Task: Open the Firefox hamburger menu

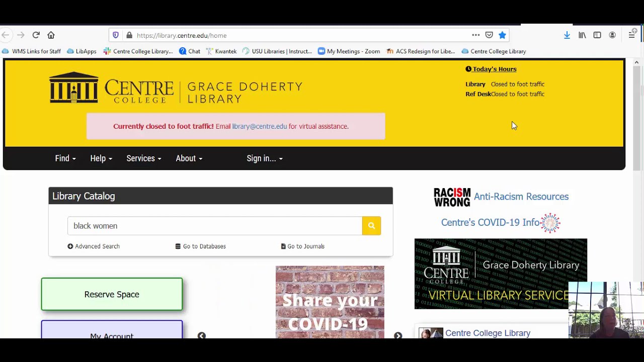Action: tap(631, 35)
